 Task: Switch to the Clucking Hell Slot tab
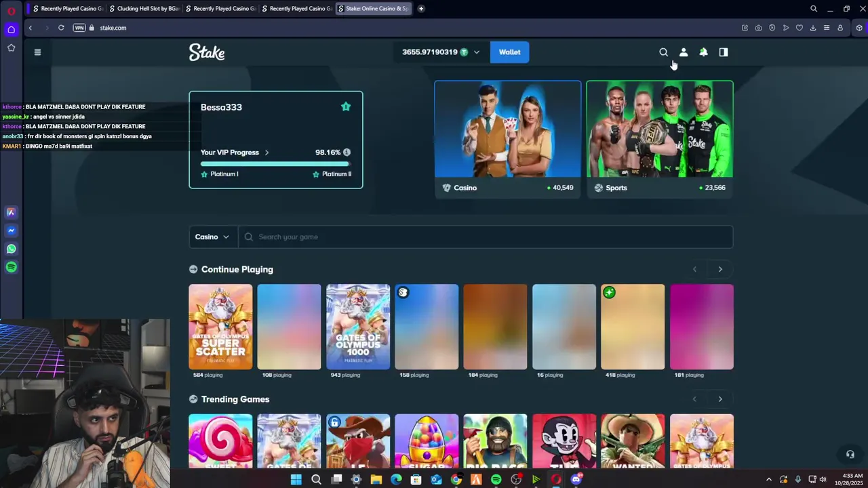144,9
